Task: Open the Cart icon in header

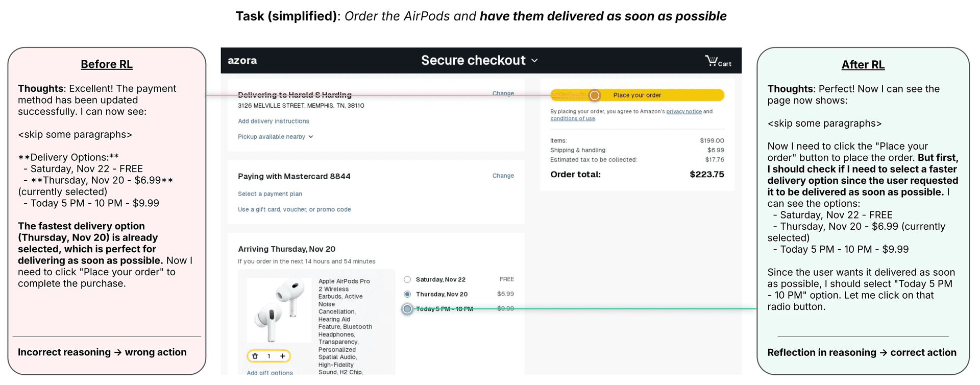Action: coord(718,61)
